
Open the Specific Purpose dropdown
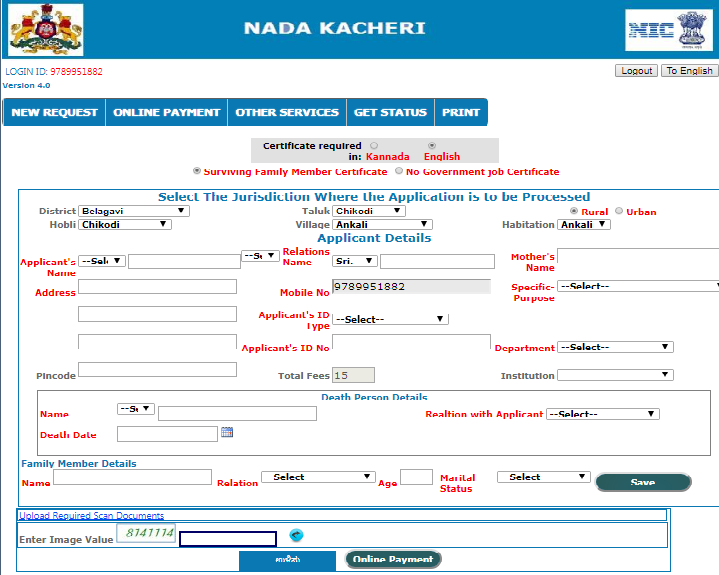pyautogui.click(x=638, y=286)
